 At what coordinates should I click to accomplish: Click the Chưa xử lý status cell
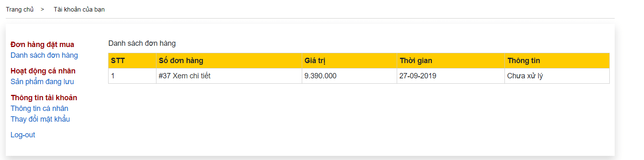coord(557,76)
